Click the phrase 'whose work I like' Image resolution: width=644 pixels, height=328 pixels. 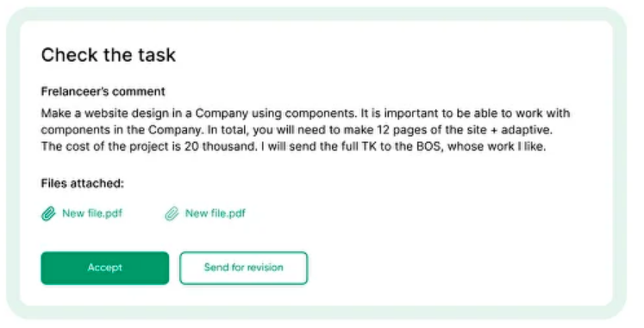click(x=497, y=146)
